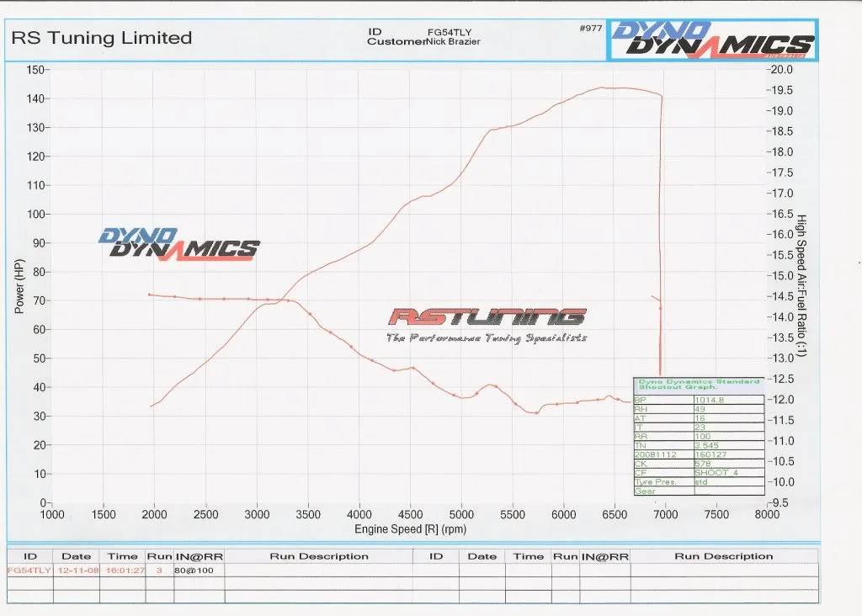Click the 140 tick on the power axis

click(35, 99)
